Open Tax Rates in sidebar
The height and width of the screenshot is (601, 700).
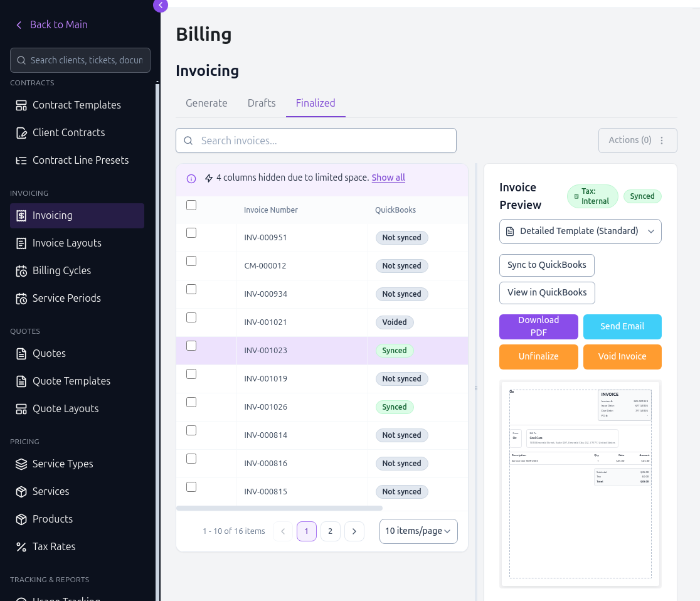77,547
